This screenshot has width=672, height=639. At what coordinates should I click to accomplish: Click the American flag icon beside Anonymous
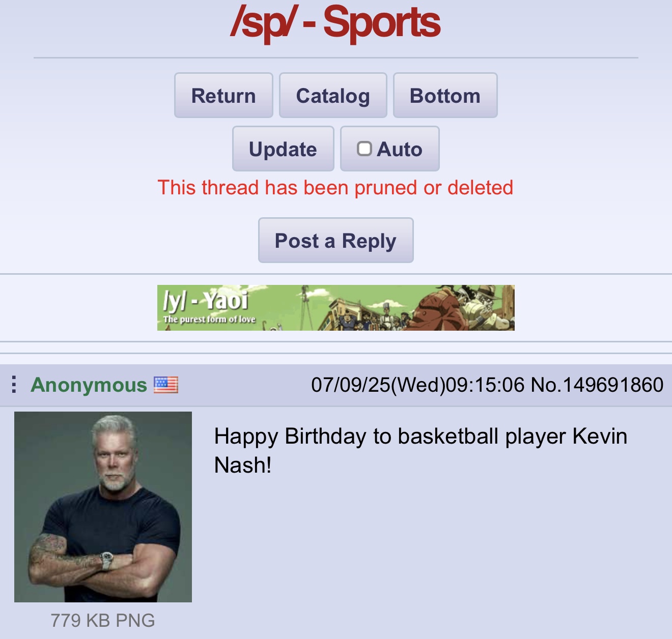(166, 385)
